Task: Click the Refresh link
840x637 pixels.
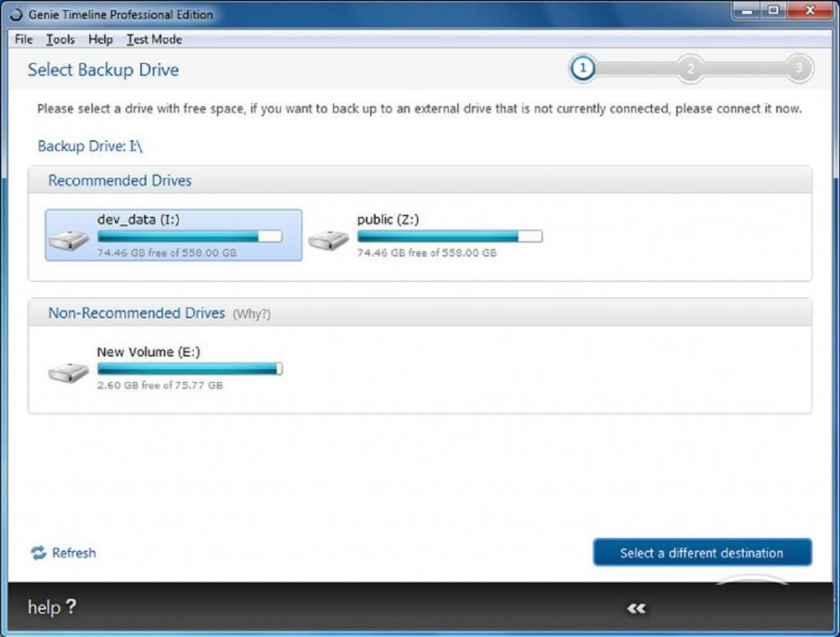Action: (74, 553)
